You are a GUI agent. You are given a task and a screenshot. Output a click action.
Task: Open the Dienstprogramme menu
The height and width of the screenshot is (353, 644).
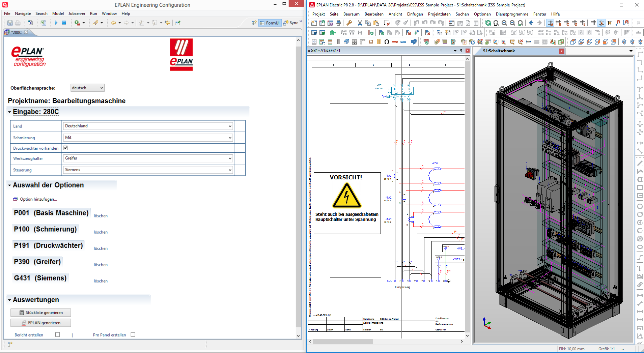[512, 14]
